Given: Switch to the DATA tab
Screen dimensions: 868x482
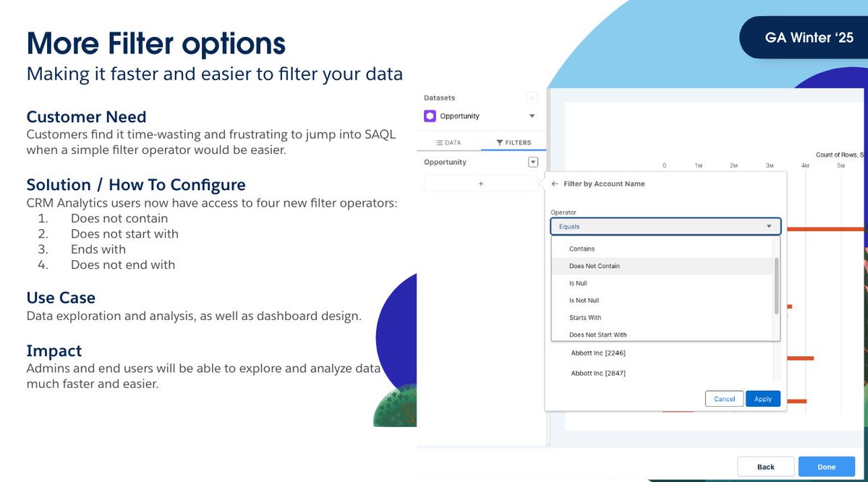Looking at the screenshot, I should [x=448, y=142].
